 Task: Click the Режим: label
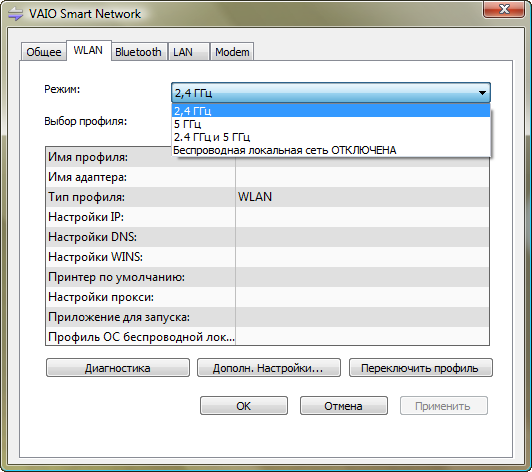(62, 89)
